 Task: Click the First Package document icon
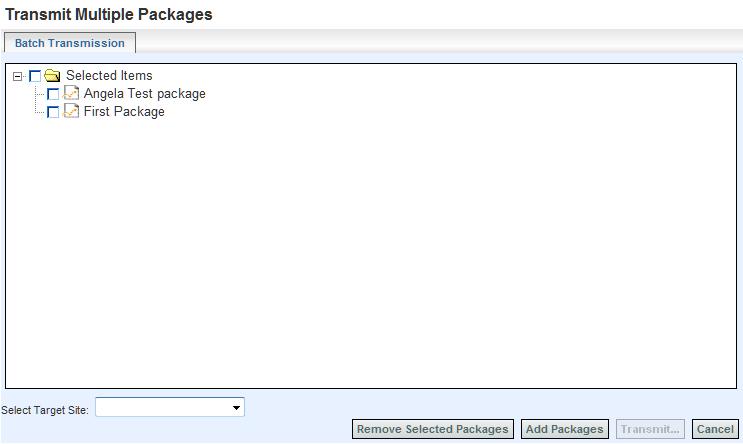coord(71,112)
